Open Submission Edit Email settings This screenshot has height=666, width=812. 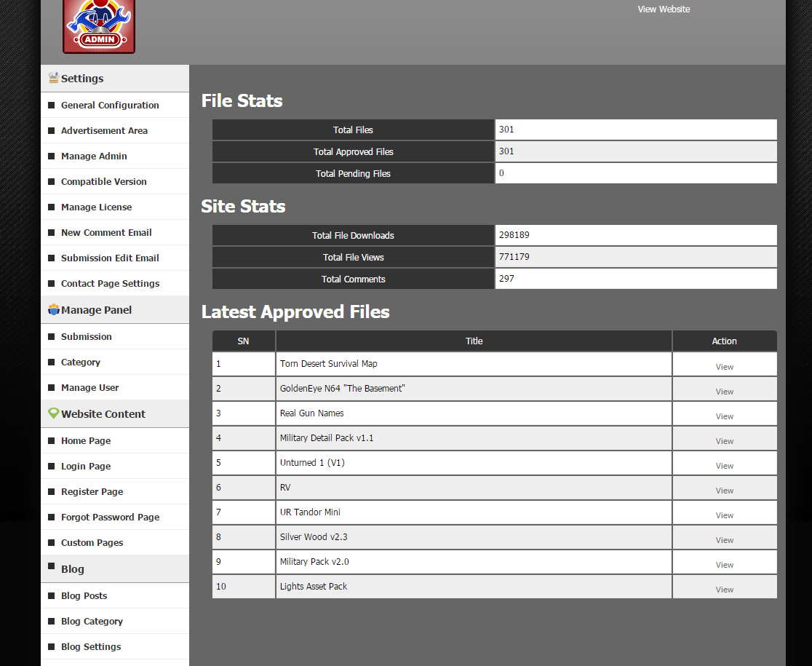[x=110, y=258]
